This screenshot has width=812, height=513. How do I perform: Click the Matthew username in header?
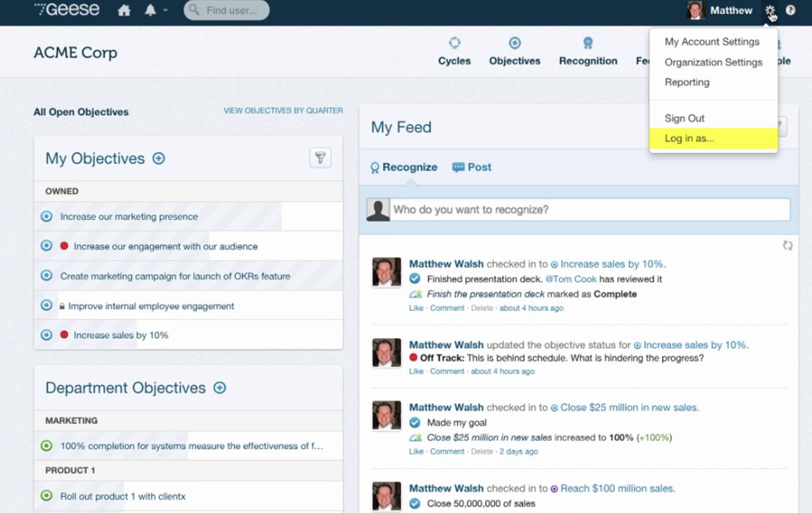[x=731, y=10]
